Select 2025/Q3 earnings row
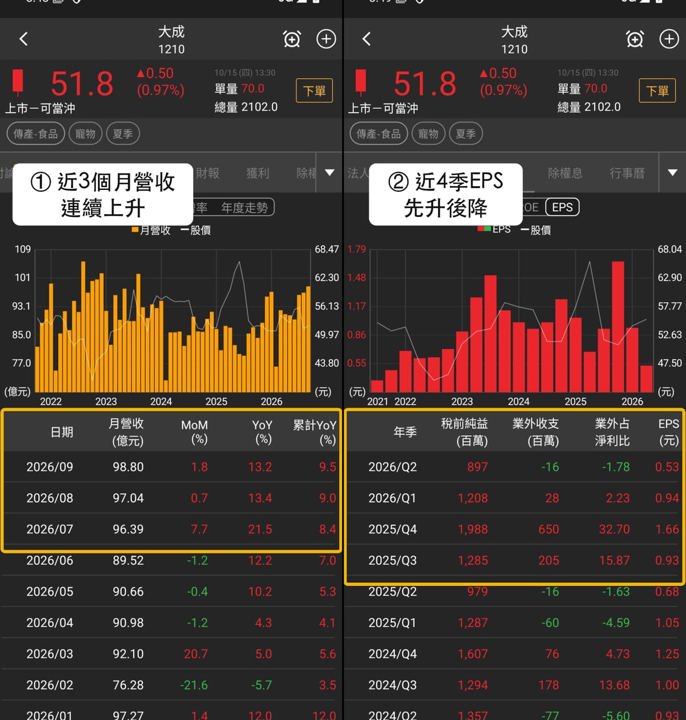The width and height of the screenshot is (686, 720). [514, 561]
